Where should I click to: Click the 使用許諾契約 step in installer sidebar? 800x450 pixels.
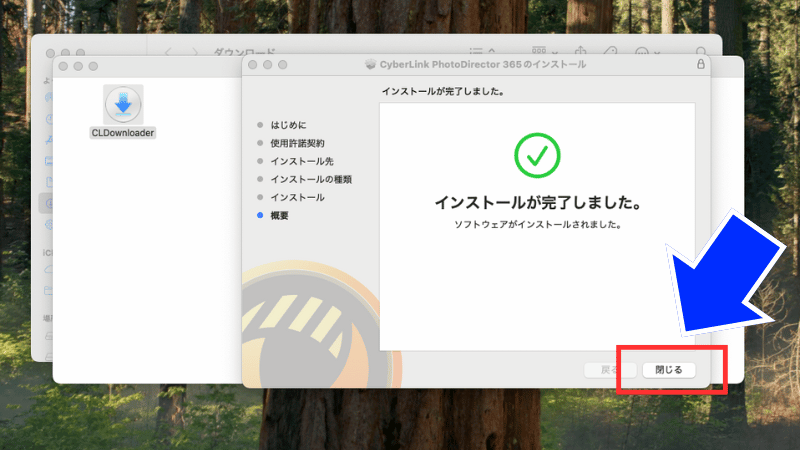coord(297,143)
